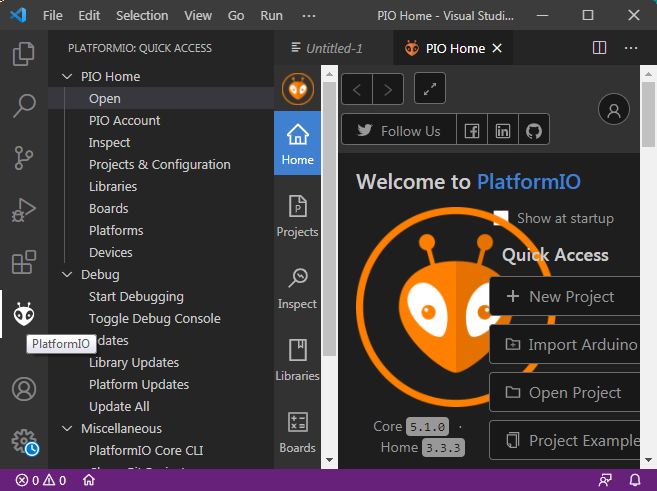The image size is (657, 491).
Task: Open editor More Actions ellipsis
Action: (x=631, y=48)
